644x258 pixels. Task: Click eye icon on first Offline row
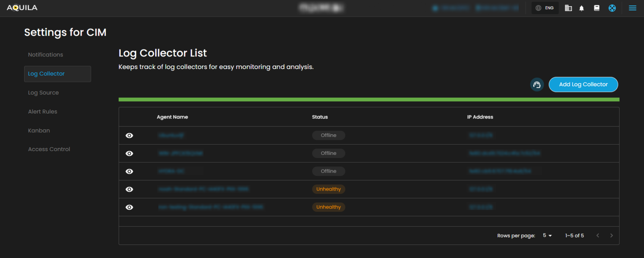[x=130, y=136]
